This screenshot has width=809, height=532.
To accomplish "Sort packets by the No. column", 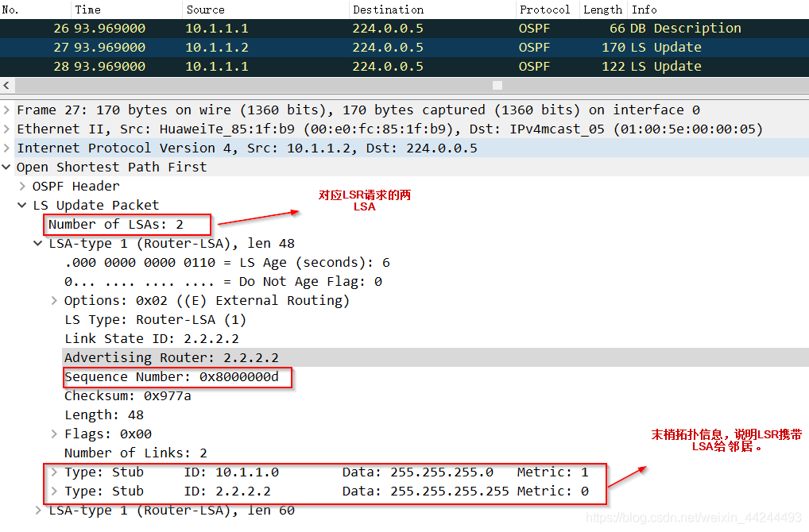I will click(x=35, y=10).
